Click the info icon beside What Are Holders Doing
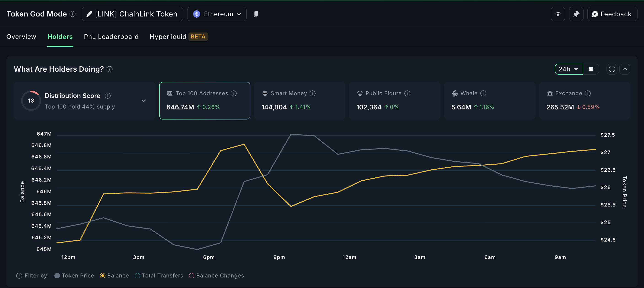 point(110,69)
